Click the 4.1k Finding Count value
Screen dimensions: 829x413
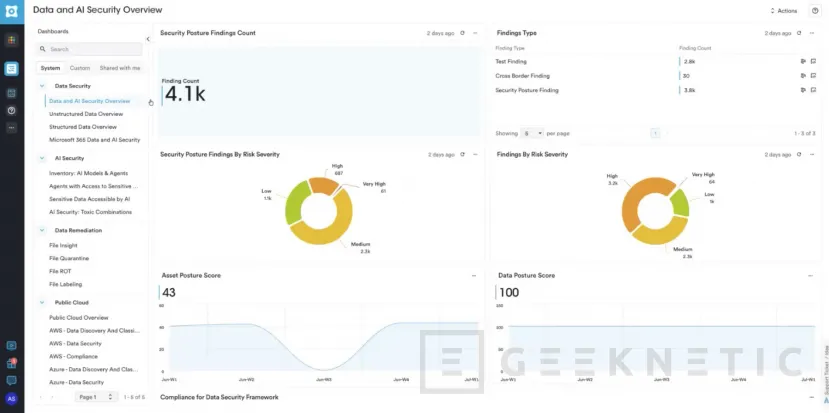pyautogui.click(x=185, y=94)
